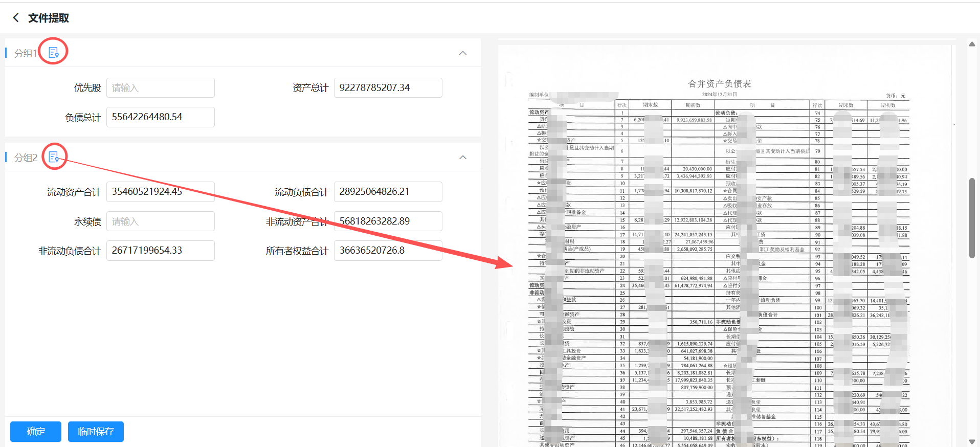The height and width of the screenshot is (447, 980).
Task: Click the 非流动负债合计 input field
Action: point(160,251)
